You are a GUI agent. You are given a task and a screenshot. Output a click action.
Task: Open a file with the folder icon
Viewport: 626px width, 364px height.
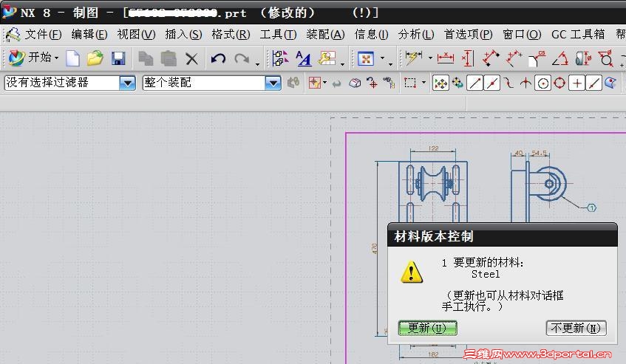tap(95, 58)
